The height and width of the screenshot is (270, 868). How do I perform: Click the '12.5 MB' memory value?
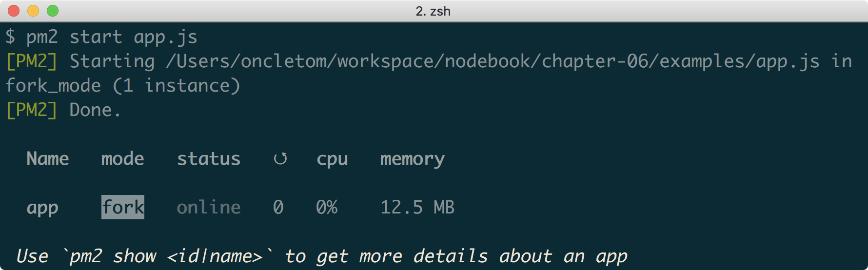click(417, 208)
